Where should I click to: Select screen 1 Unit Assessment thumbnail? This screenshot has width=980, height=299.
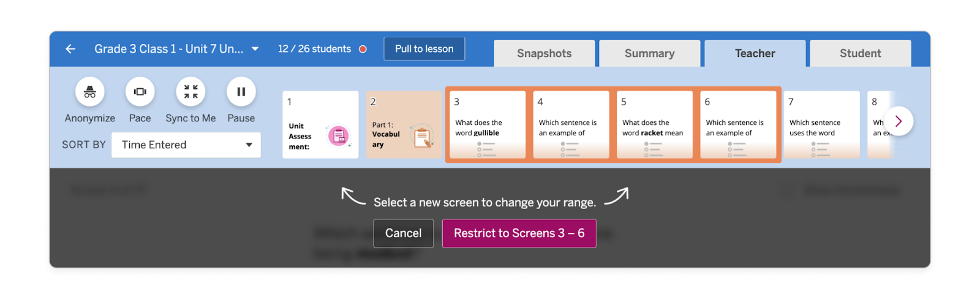(x=320, y=124)
